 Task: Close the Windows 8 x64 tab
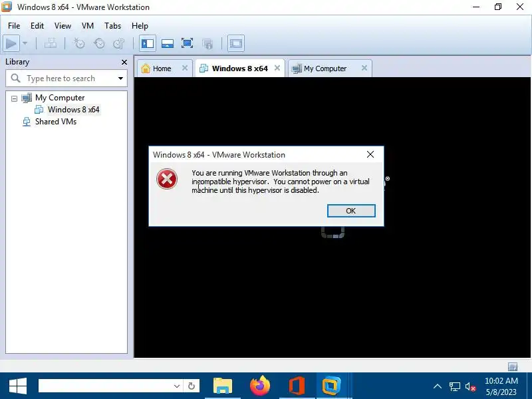click(277, 68)
